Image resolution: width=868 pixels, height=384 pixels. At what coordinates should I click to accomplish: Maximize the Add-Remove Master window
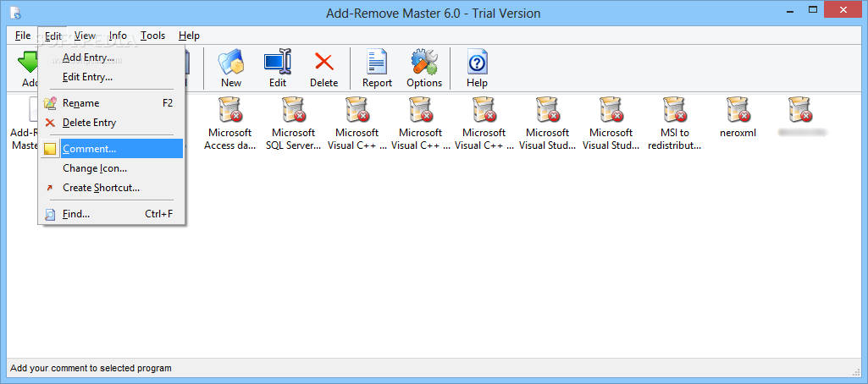[x=813, y=10]
